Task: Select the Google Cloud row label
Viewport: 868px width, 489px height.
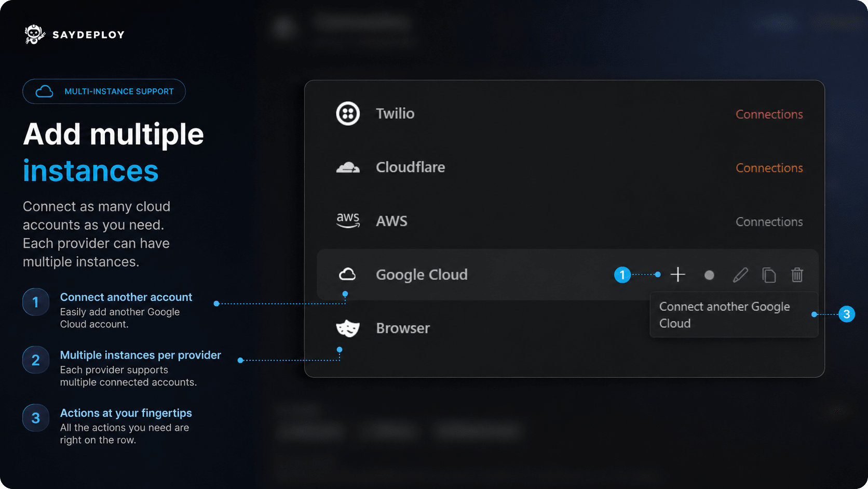Action: pyautogui.click(x=422, y=274)
